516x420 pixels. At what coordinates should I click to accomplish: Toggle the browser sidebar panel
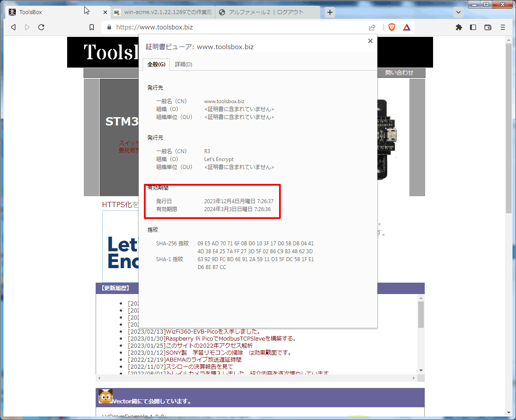(473, 27)
